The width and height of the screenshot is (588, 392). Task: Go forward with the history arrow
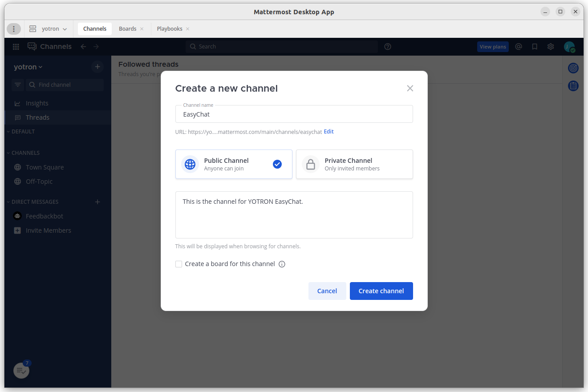point(96,47)
